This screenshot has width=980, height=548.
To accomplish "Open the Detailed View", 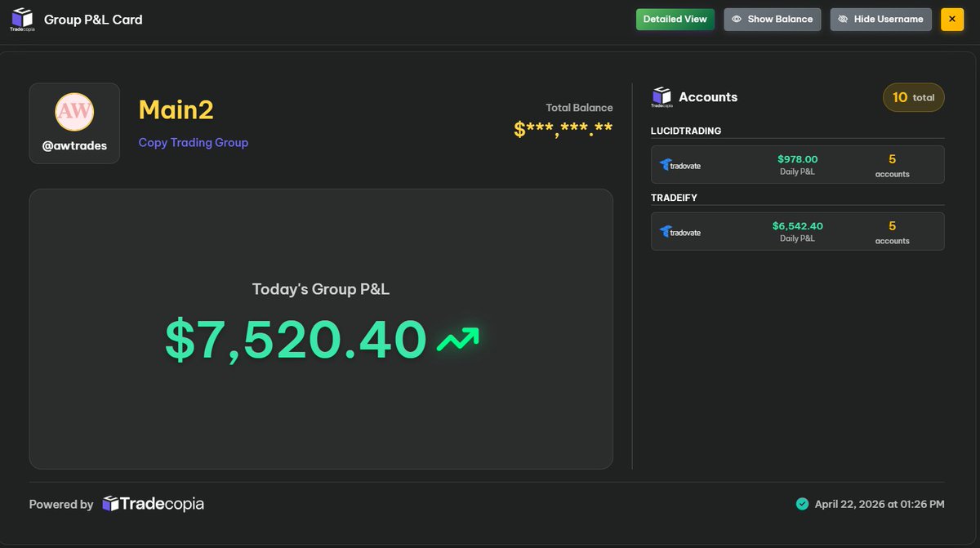I will [675, 19].
